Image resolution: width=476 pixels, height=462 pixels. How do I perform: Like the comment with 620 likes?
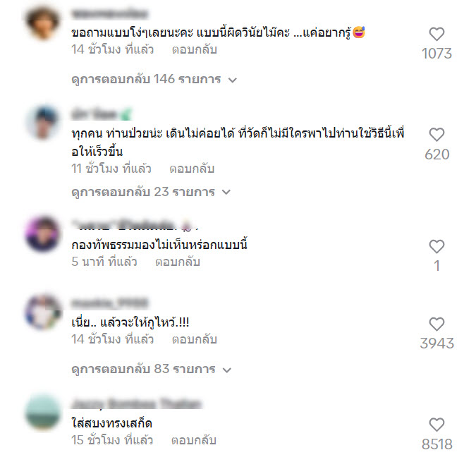pyautogui.click(x=437, y=135)
